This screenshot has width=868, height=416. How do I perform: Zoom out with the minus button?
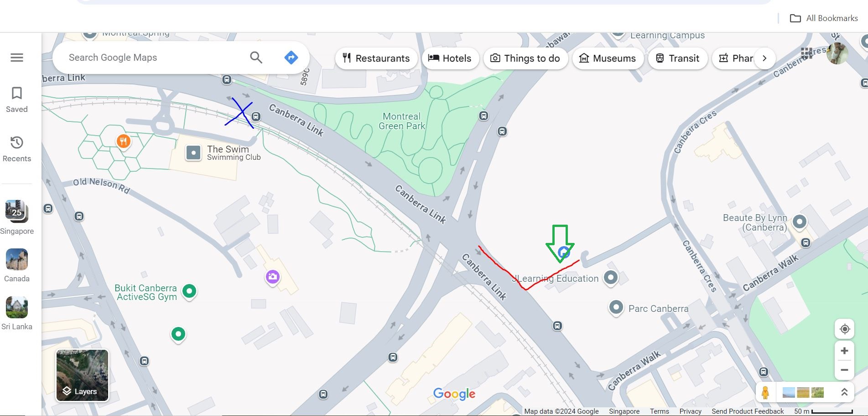pos(844,370)
